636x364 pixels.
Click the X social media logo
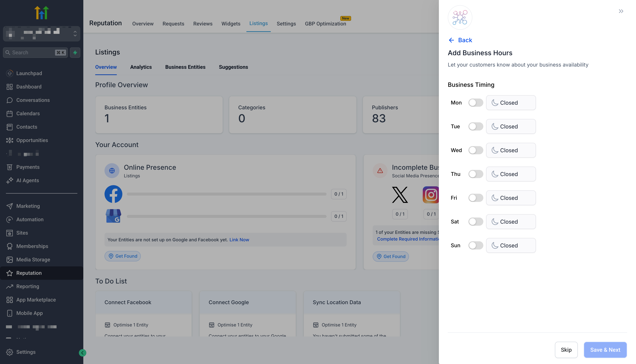[400, 195]
